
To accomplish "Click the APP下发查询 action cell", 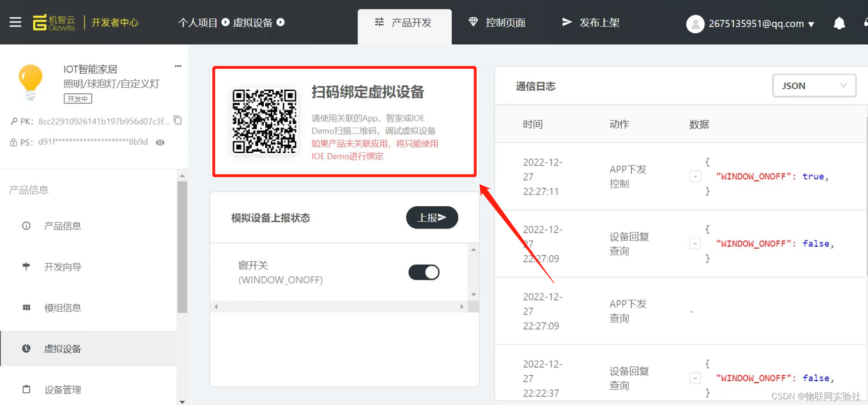I will pyautogui.click(x=628, y=311).
